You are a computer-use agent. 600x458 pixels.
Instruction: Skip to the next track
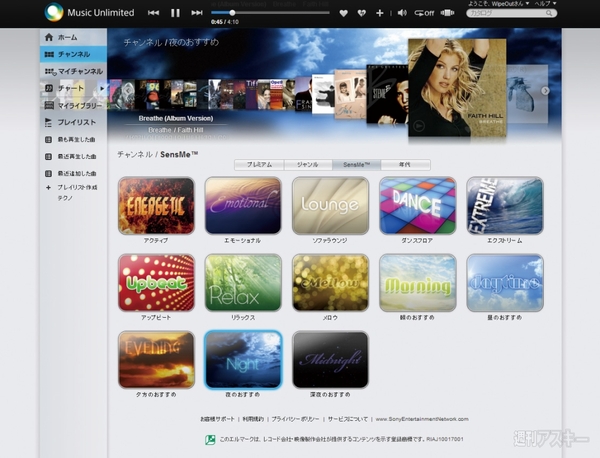[x=197, y=13]
